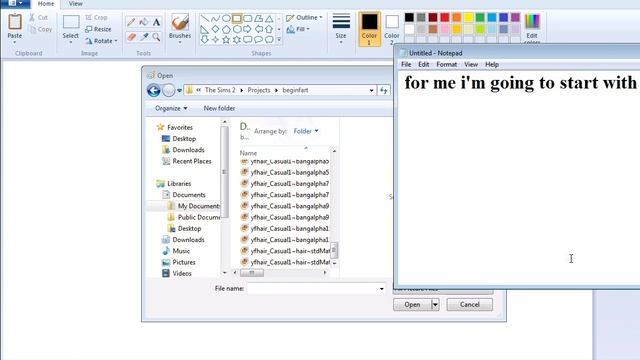Click the Crop command
Viewport: 640px width, 360px height.
click(96, 18)
